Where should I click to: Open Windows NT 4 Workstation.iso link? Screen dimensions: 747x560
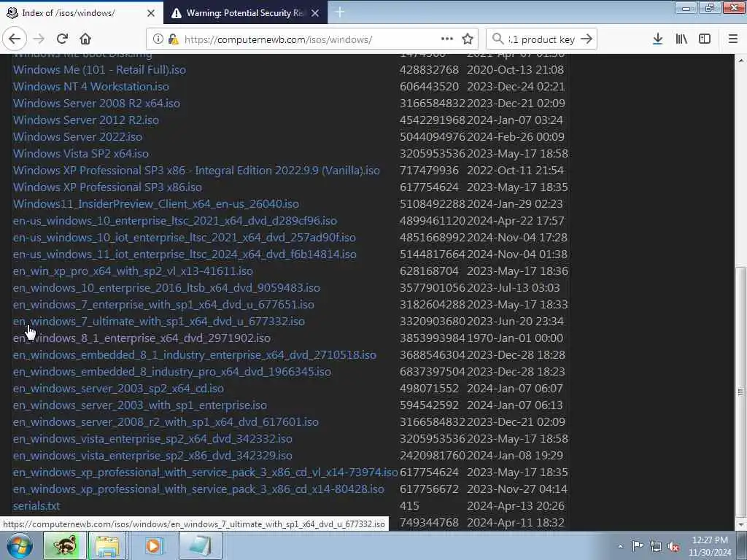91,87
